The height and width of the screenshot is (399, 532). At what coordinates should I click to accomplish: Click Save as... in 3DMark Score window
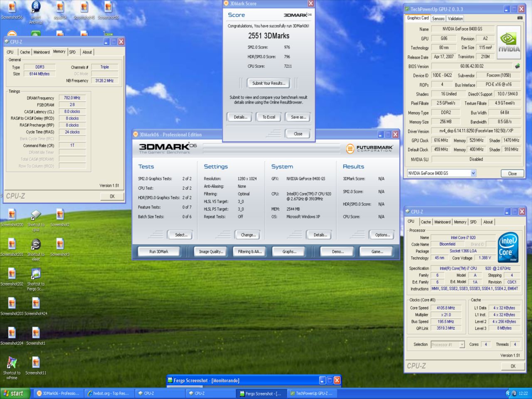pyautogui.click(x=298, y=117)
